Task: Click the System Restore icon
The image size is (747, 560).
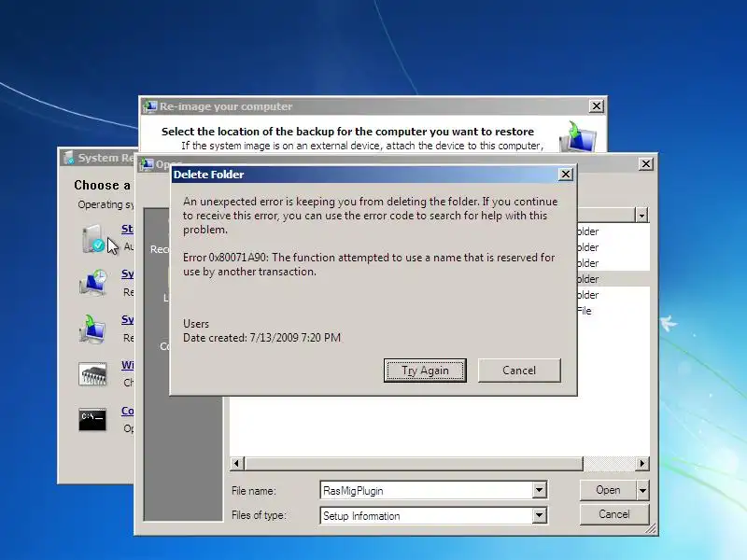Action: pyautogui.click(x=93, y=283)
